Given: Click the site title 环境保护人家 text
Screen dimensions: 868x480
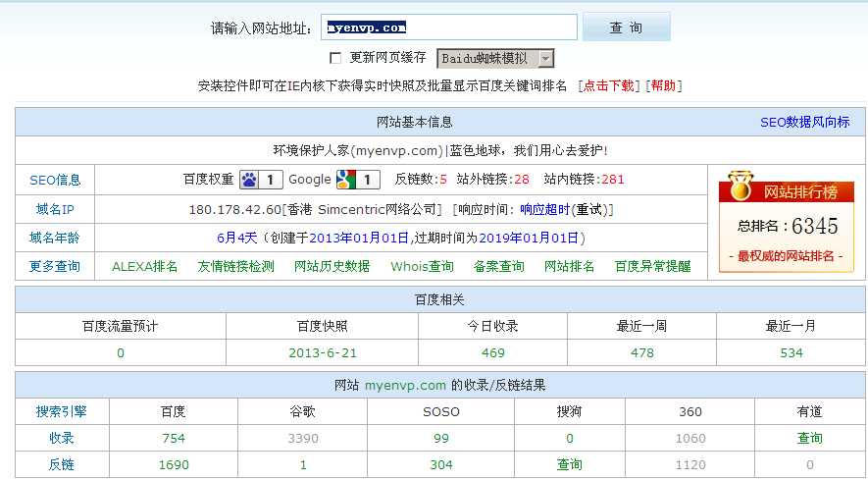Looking at the screenshot, I should [x=311, y=151].
